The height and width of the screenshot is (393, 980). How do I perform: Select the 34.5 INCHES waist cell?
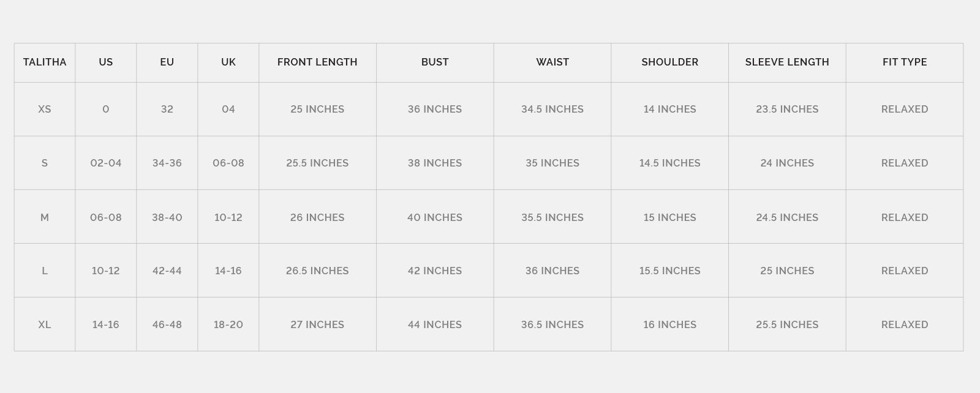click(x=552, y=109)
